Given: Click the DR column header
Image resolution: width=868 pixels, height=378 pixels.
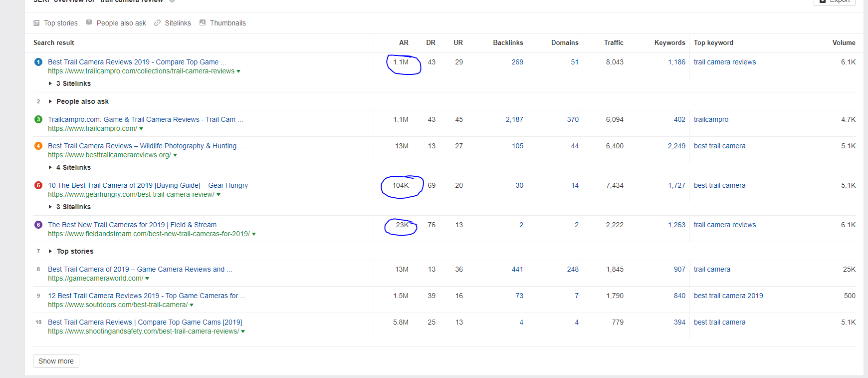Looking at the screenshot, I should 431,42.
